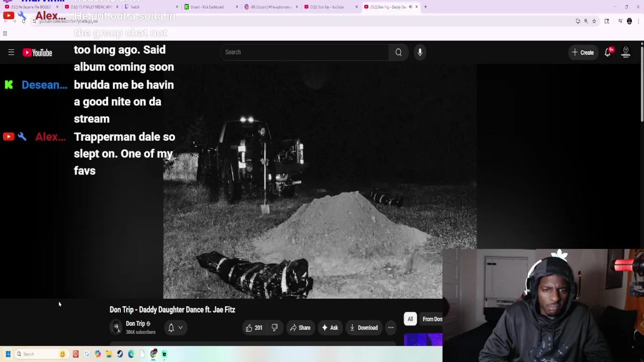This screenshot has width=644, height=362.
Task: Bookmark this page with star icon
Action: [594, 21]
